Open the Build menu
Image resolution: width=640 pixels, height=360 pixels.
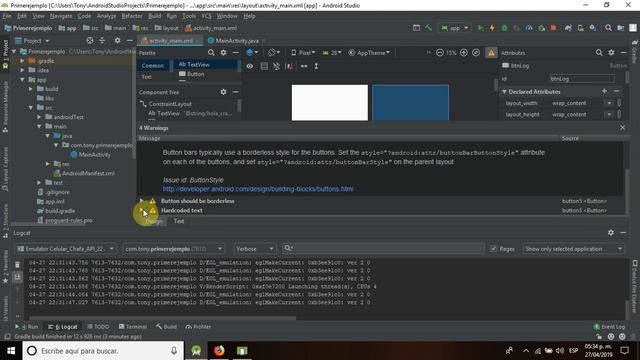(154, 16)
